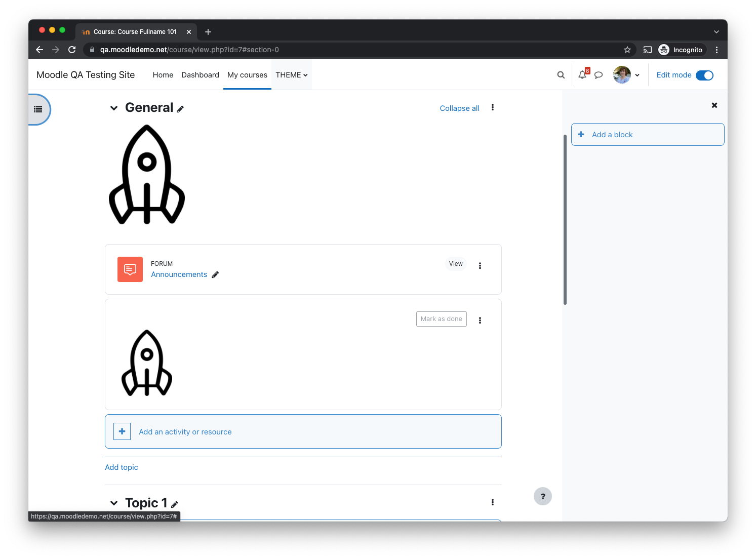Edit the General section name pencil
The height and width of the screenshot is (559, 756).
[180, 109]
